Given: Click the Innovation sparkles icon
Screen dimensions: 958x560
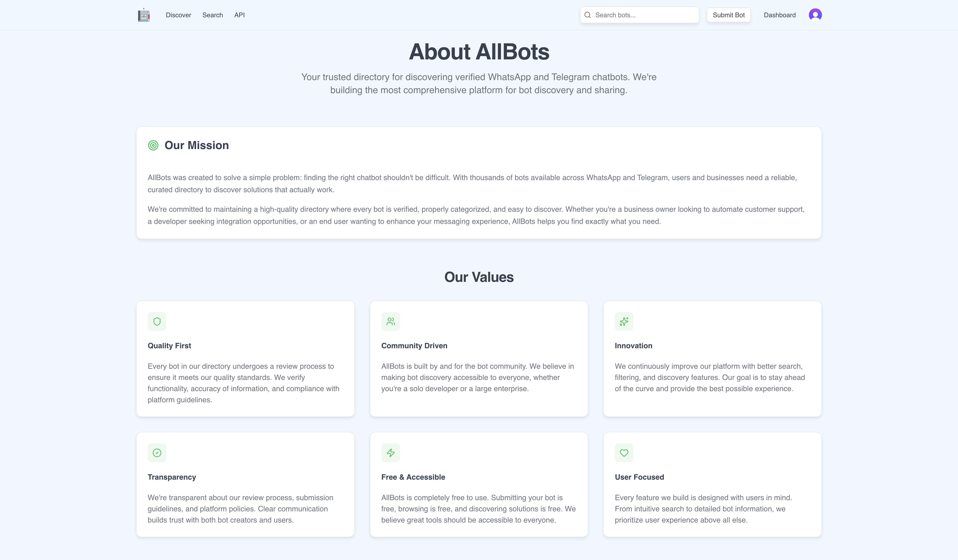Looking at the screenshot, I should click(624, 321).
